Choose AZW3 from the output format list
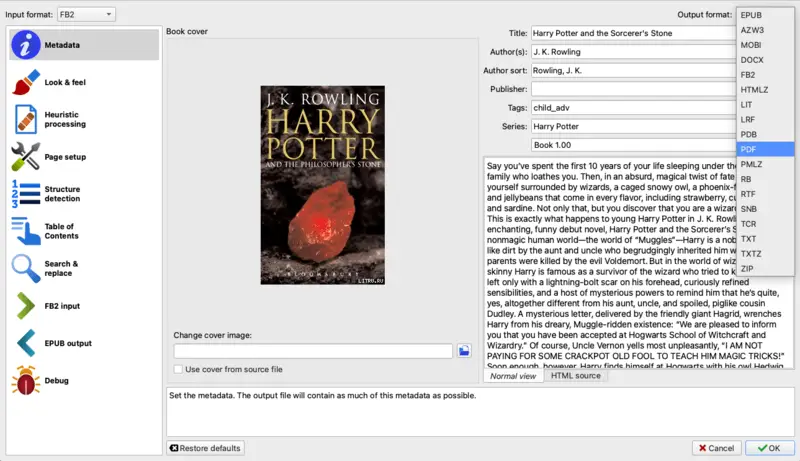 765,30
